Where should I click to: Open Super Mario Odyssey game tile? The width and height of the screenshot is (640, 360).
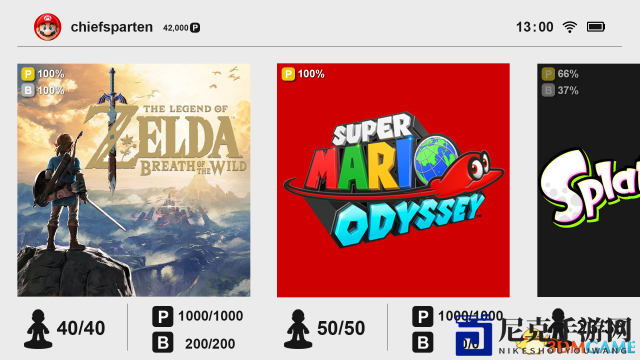393,180
